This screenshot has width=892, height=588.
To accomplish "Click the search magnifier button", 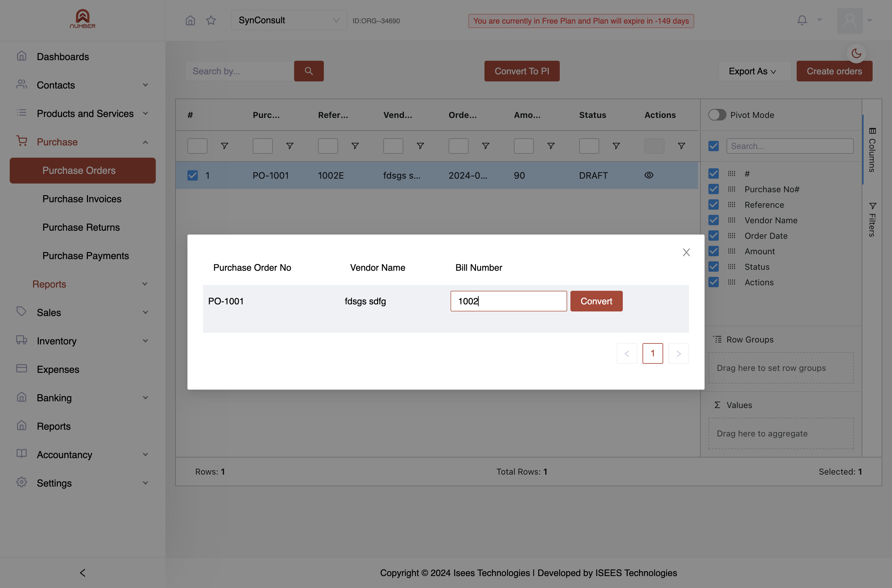I will pyautogui.click(x=309, y=71).
